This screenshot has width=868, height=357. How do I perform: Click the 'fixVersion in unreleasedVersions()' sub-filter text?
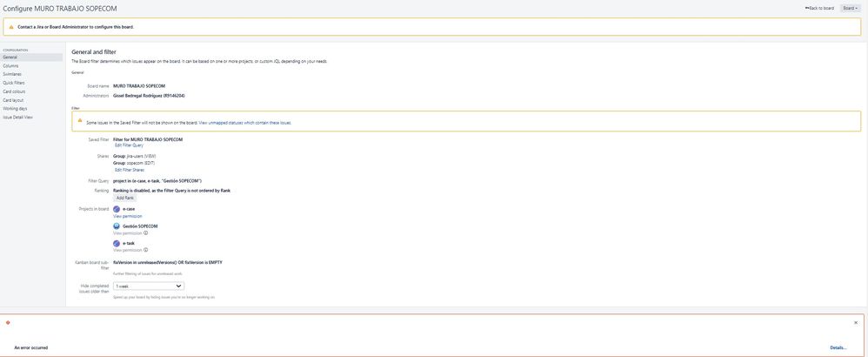pyautogui.click(x=168, y=262)
